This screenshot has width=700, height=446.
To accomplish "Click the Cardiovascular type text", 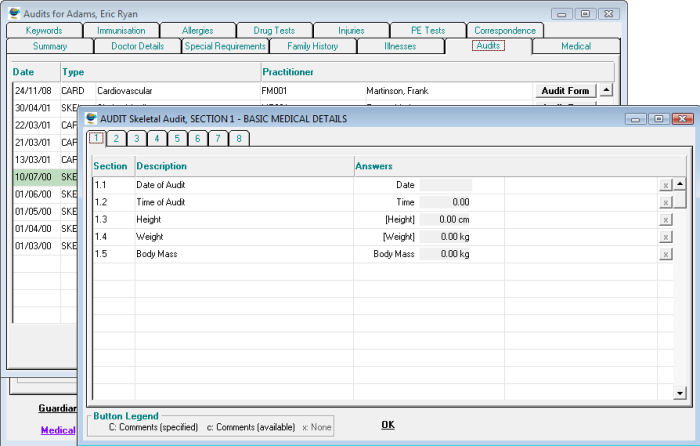I will (x=125, y=91).
